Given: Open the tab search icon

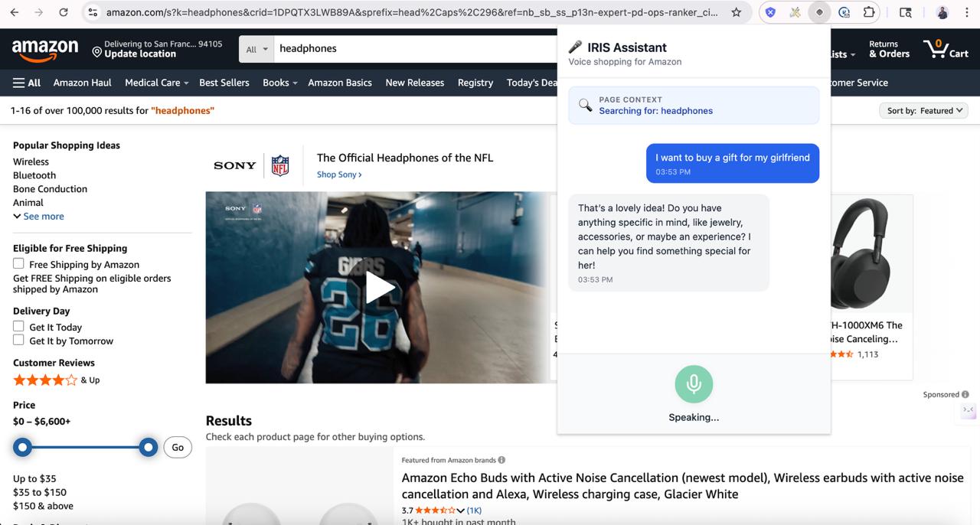Looking at the screenshot, I should point(905,12).
